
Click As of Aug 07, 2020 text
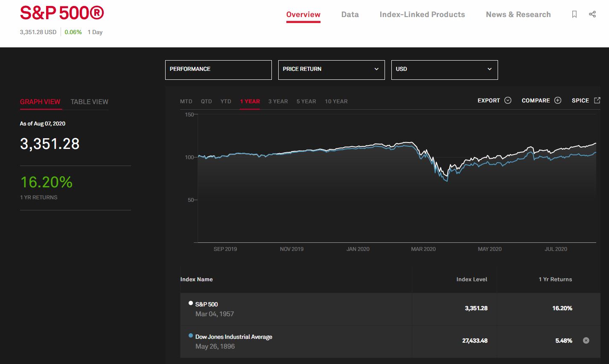[x=43, y=123]
